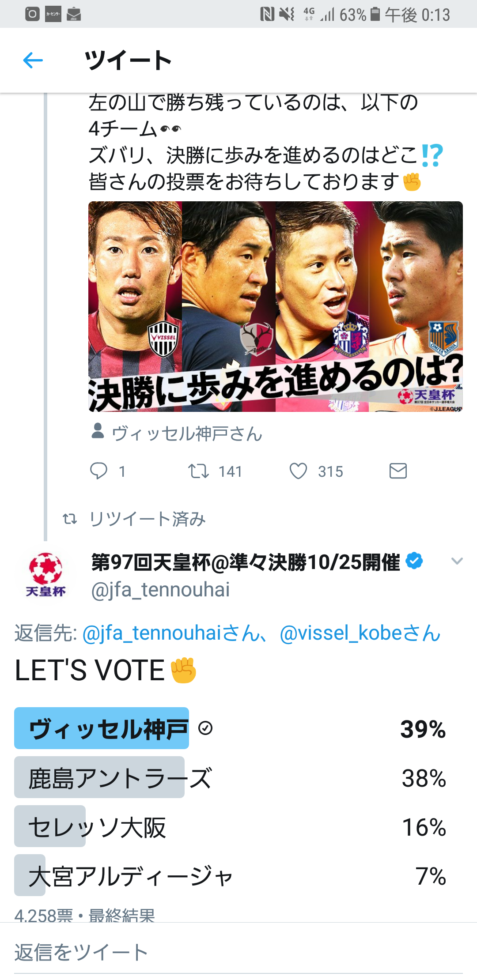This screenshot has width=477, height=980.
Task: Tap the verified badge beside the account name
Action: tap(414, 561)
